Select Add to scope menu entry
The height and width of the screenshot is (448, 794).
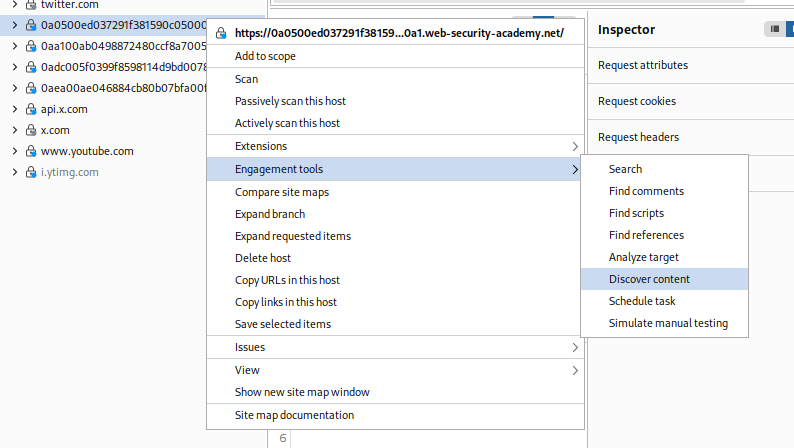[x=265, y=56]
